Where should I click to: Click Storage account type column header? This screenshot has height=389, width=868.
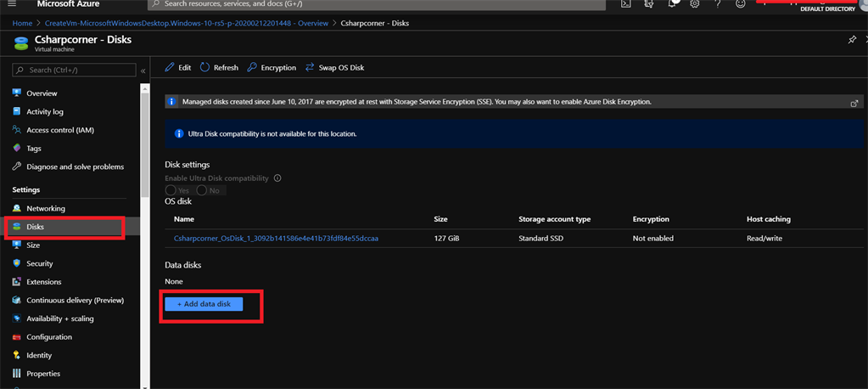554,219
